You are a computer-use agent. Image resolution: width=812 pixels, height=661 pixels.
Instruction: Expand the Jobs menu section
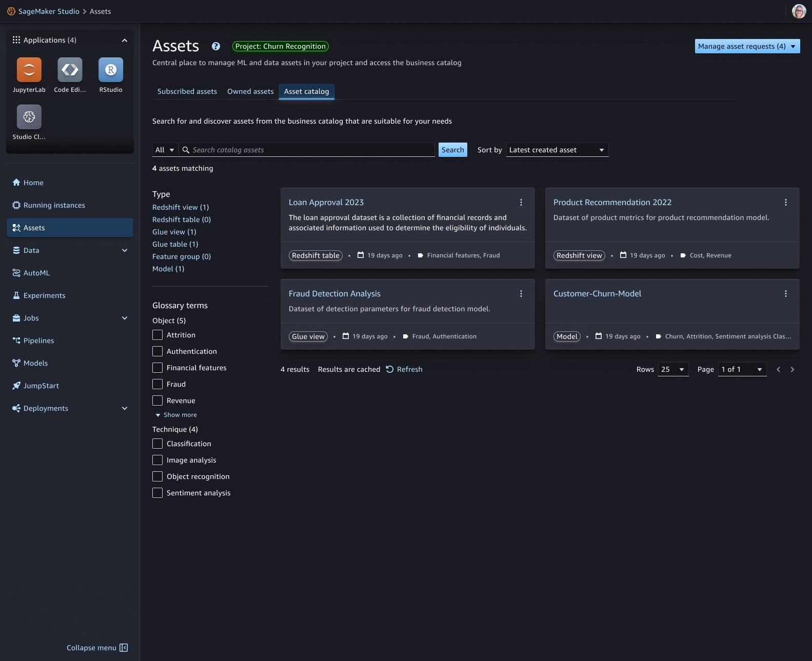125,318
